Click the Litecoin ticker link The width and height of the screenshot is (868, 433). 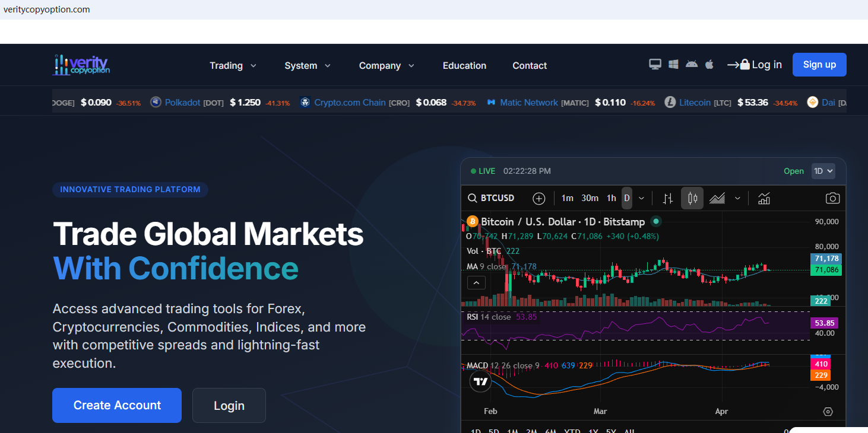point(695,102)
